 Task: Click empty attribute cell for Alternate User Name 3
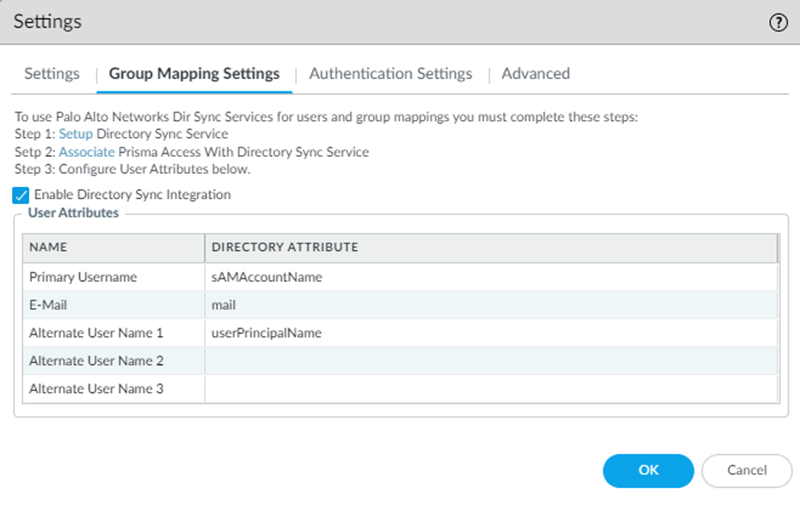point(490,388)
